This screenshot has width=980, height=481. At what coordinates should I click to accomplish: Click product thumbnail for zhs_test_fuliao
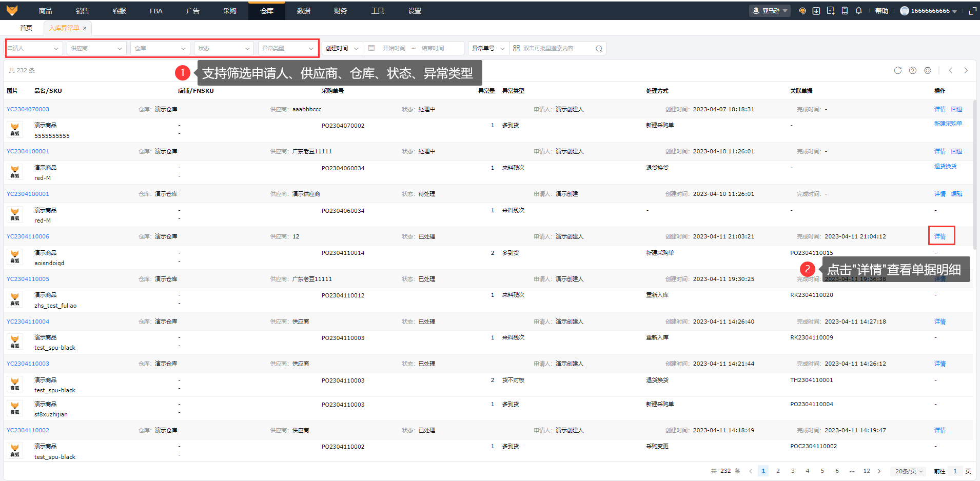tap(15, 299)
